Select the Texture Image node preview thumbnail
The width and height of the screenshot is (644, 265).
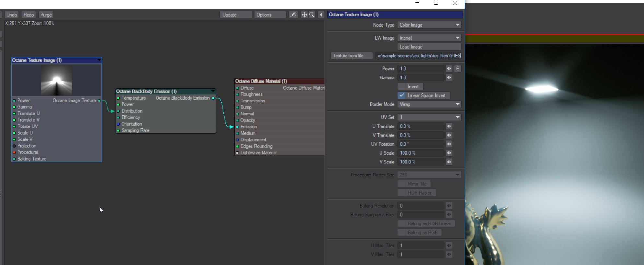click(x=57, y=80)
